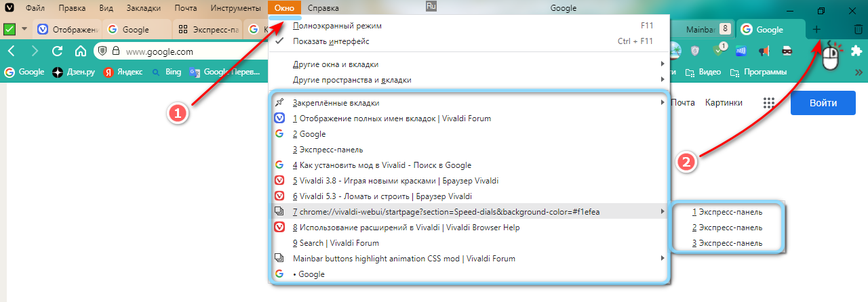Expand Другие окна и вкладки submenu

pyautogui.click(x=469, y=64)
